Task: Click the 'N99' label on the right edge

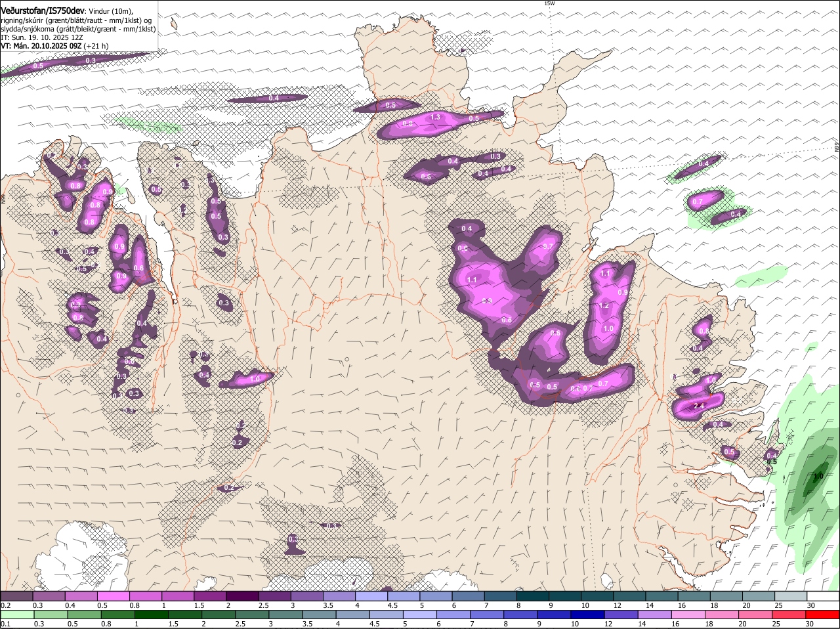Action: (837, 148)
